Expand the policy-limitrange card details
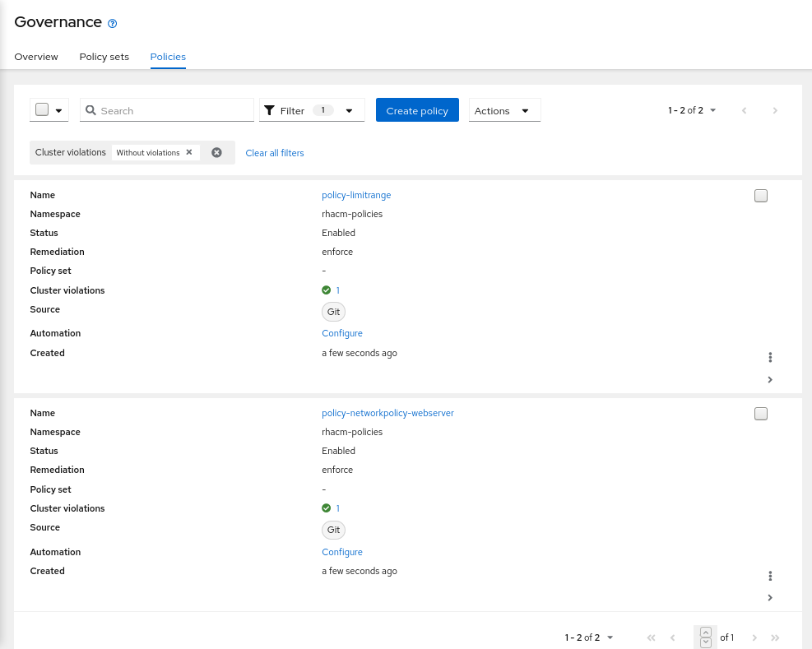 coord(770,379)
